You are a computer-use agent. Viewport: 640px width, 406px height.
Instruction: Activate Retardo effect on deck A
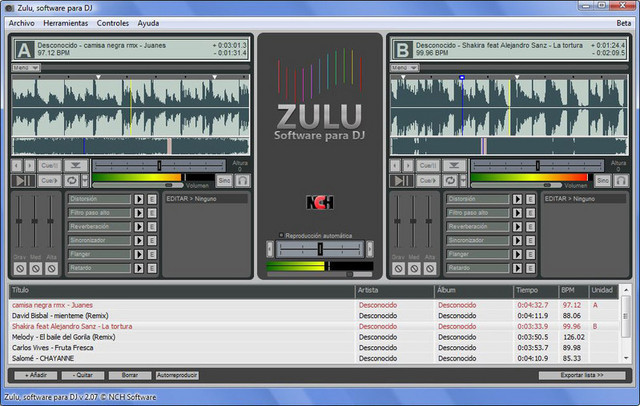(x=139, y=268)
